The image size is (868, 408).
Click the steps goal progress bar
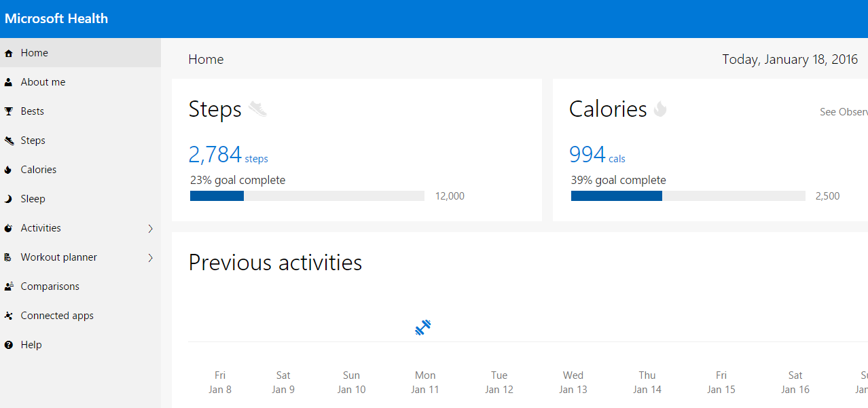pyautogui.click(x=307, y=196)
